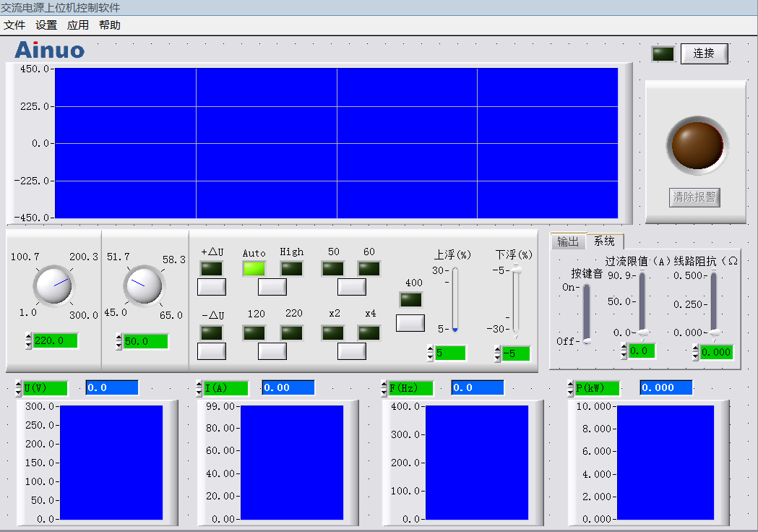This screenshot has width=758, height=532.
Task: Switch to the 输出 tab
Action: coord(567,241)
